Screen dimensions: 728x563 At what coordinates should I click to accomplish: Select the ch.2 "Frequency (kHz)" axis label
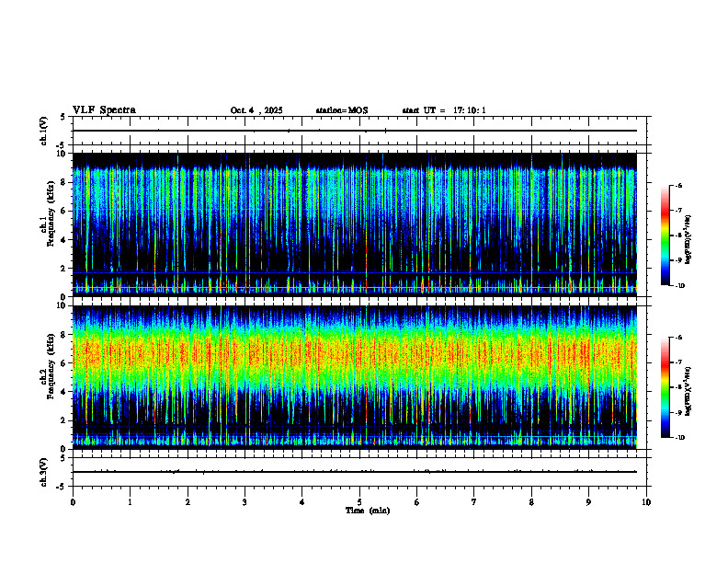(51, 365)
